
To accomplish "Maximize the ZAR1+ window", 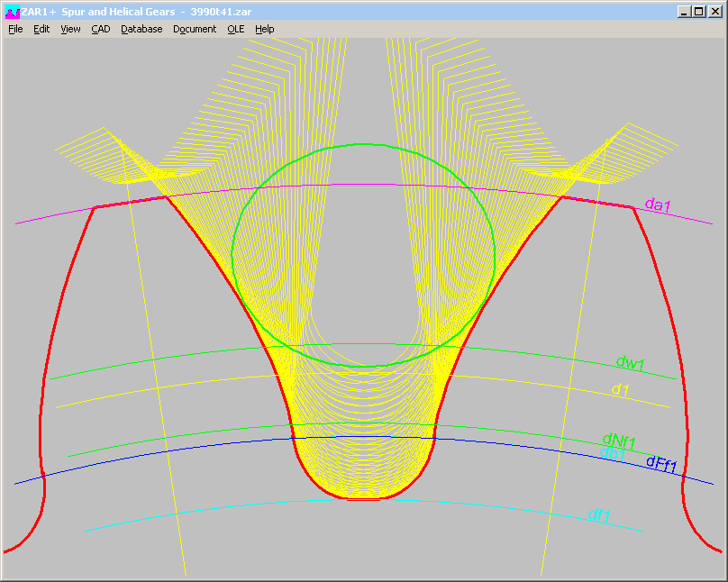I will (x=698, y=12).
